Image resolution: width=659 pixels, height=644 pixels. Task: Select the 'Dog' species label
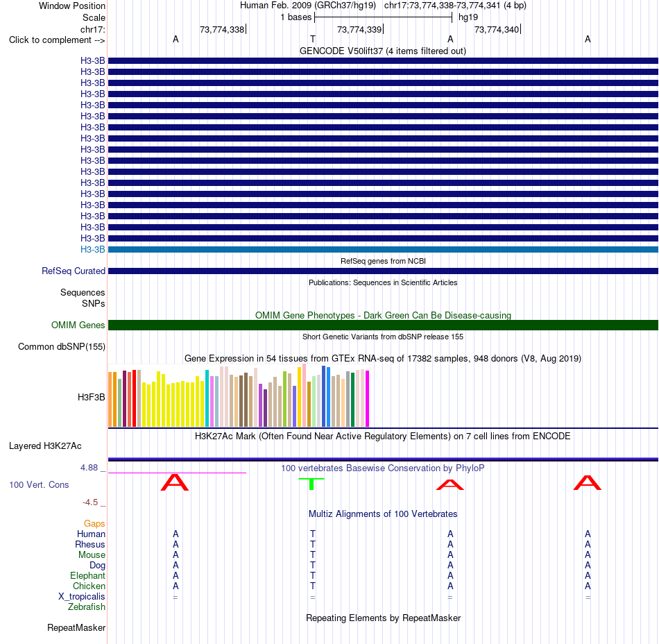pyautogui.click(x=97, y=566)
